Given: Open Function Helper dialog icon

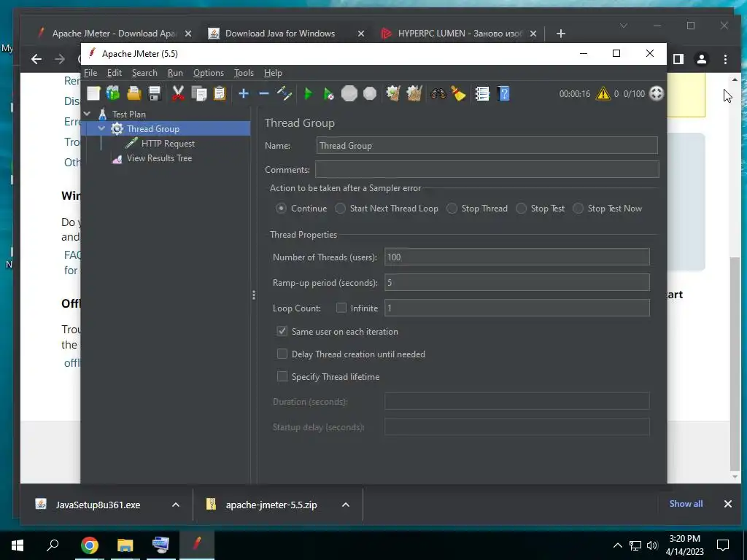Looking at the screenshot, I should tap(482, 93).
